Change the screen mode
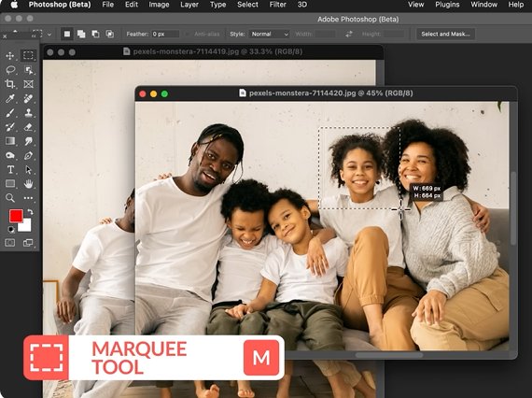532x398 pixels. [28, 243]
